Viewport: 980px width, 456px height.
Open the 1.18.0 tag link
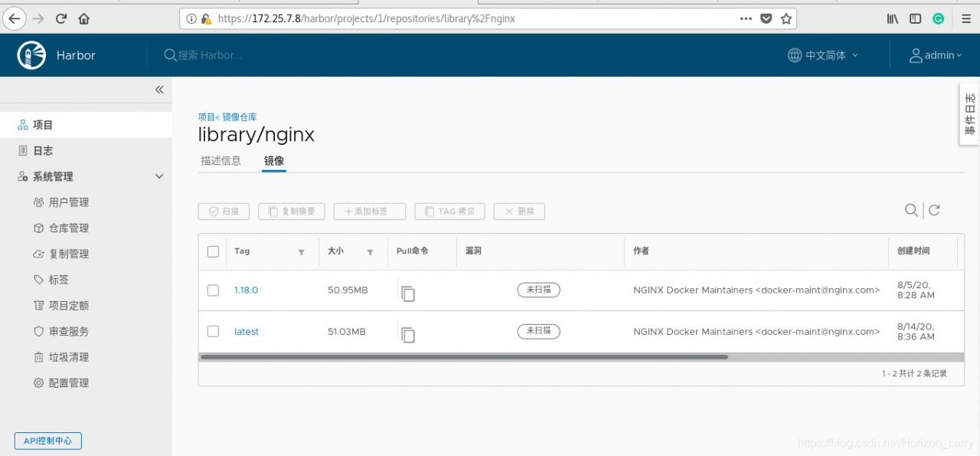tap(247, 290)
